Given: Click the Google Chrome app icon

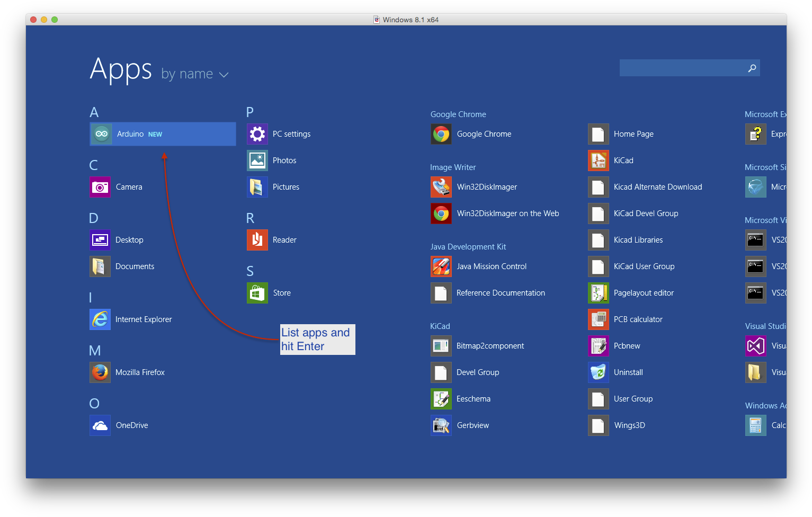Looking at the screenshot, I should pos(441,134).
